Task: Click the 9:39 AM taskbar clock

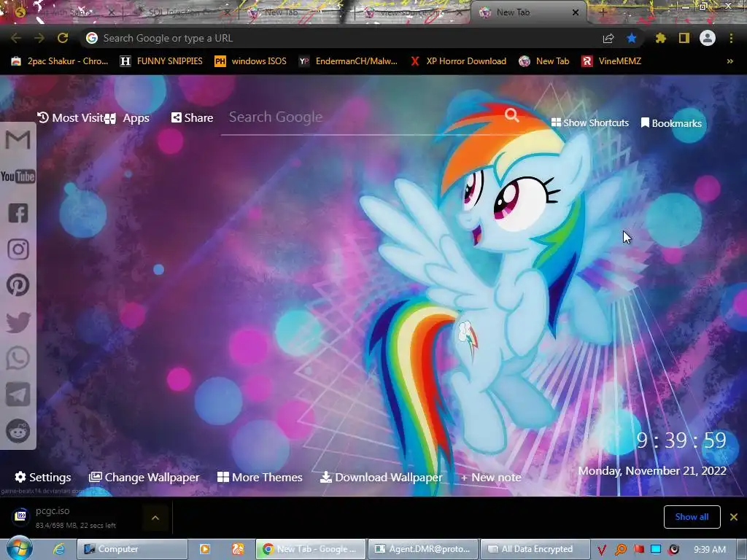Action: 710,550
